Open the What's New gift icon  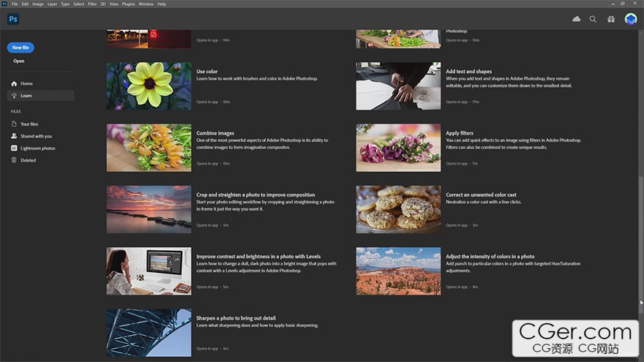611,19
